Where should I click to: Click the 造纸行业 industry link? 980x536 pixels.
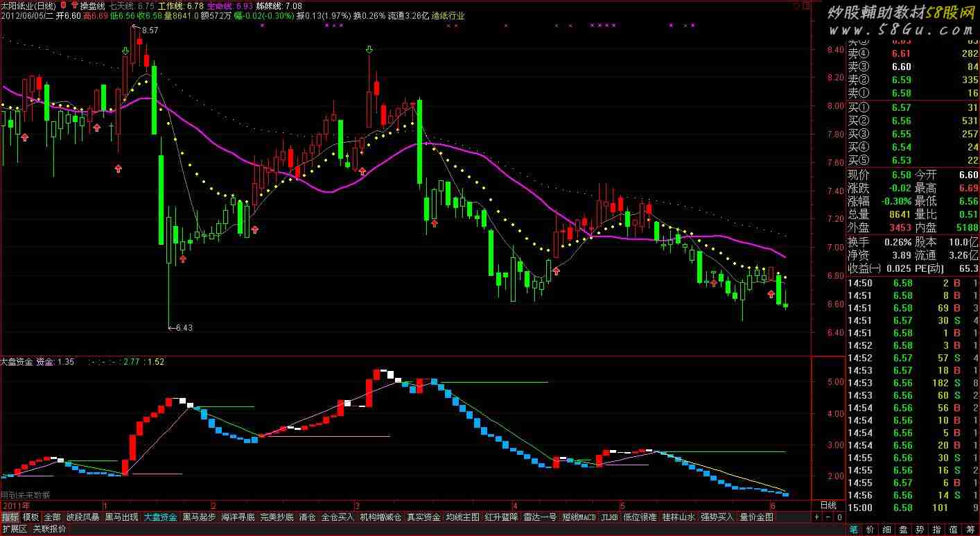click(x=448, y=15)
